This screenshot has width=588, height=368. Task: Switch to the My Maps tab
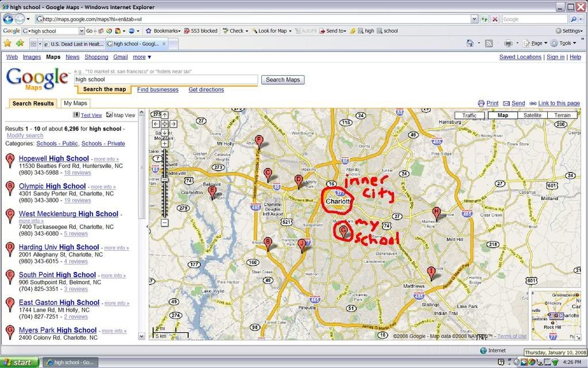point(75,103)
